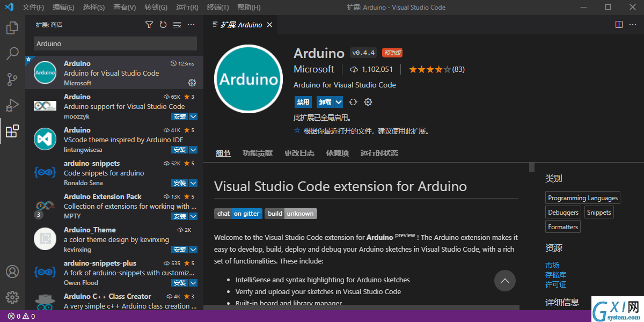Open the 许可证 resource link
This screenshot has height=322, width=644.
point(556,284)
